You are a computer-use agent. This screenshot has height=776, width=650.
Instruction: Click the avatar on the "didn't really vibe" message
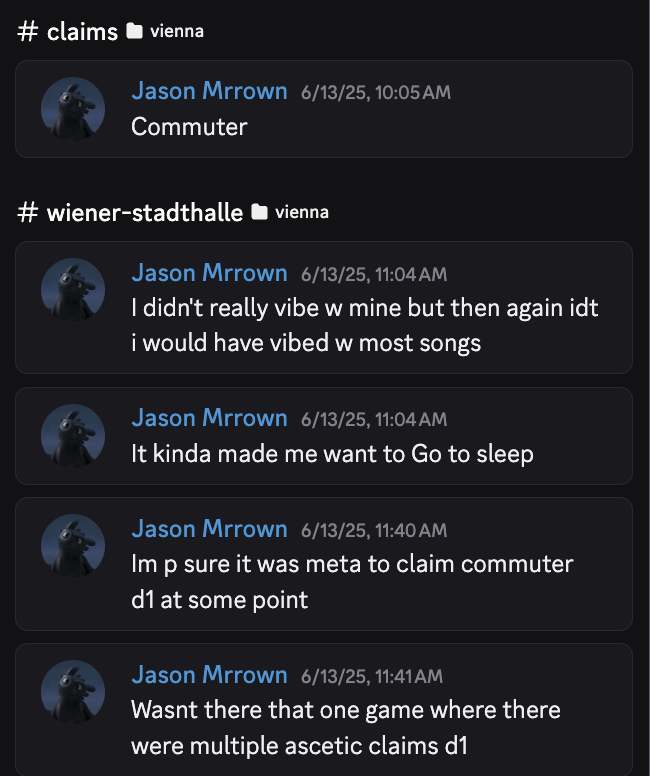click(x=73, y=291)
